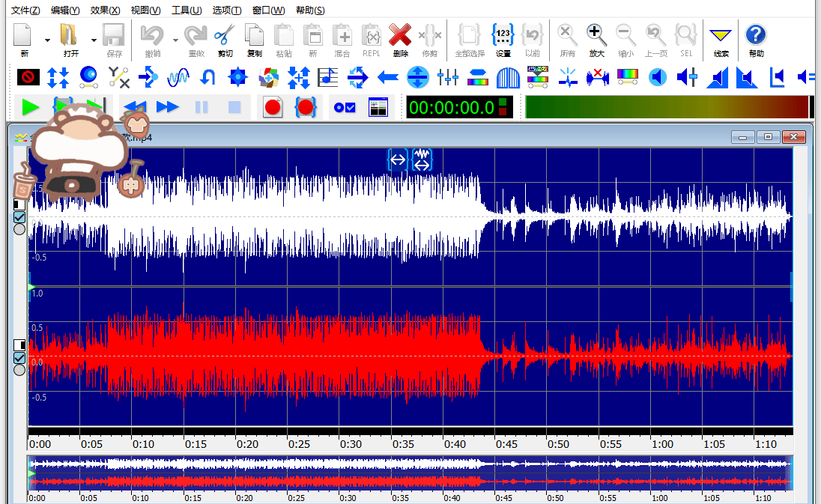Open the 选项(T) menu
The image size is (821, 504).
227,10
